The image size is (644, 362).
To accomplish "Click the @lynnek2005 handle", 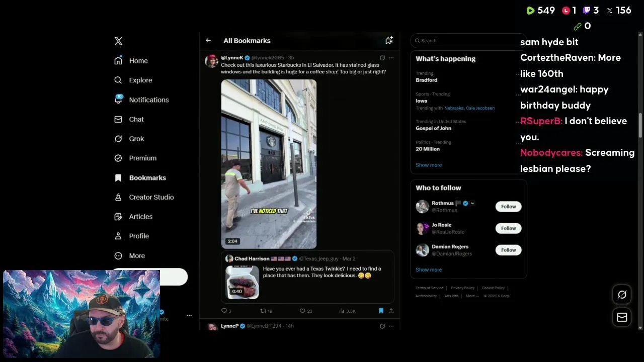I will click(268, 58).
